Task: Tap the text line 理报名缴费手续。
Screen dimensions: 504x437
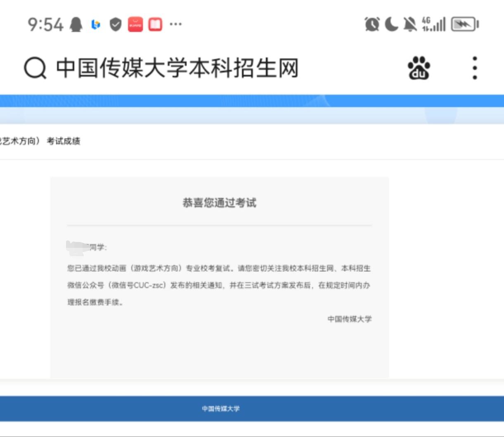Action: click(96, 302)
